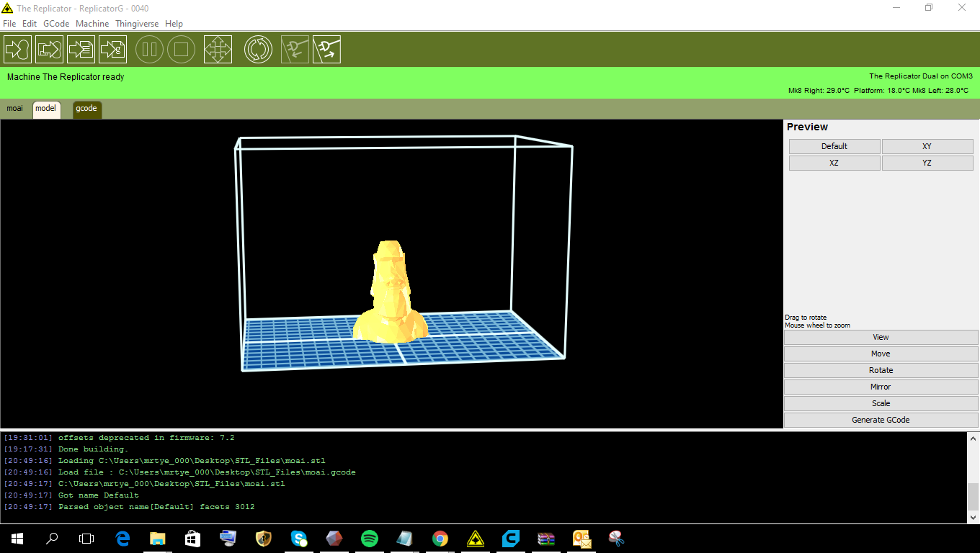Click the taskbar search magnifier icon
Image resolution: width=980 pixels, height=553 pixels.
(x=52, y=539)
